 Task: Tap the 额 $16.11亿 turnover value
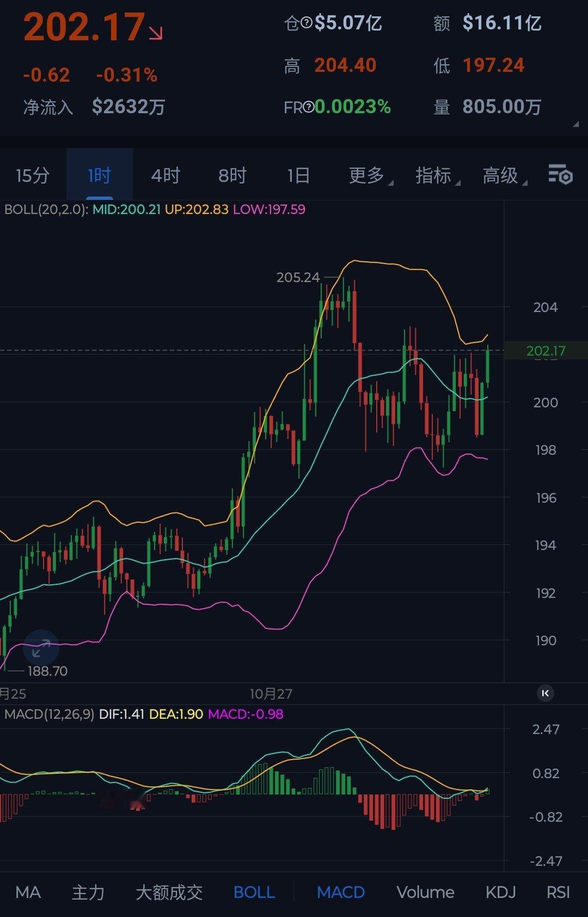pos(502,23)
